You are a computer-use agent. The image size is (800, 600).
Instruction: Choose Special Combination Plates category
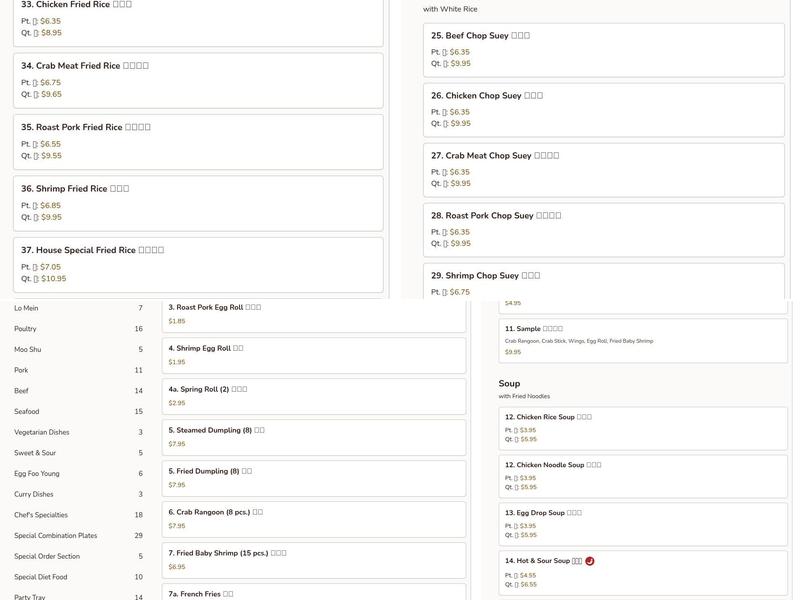(56, 536)
